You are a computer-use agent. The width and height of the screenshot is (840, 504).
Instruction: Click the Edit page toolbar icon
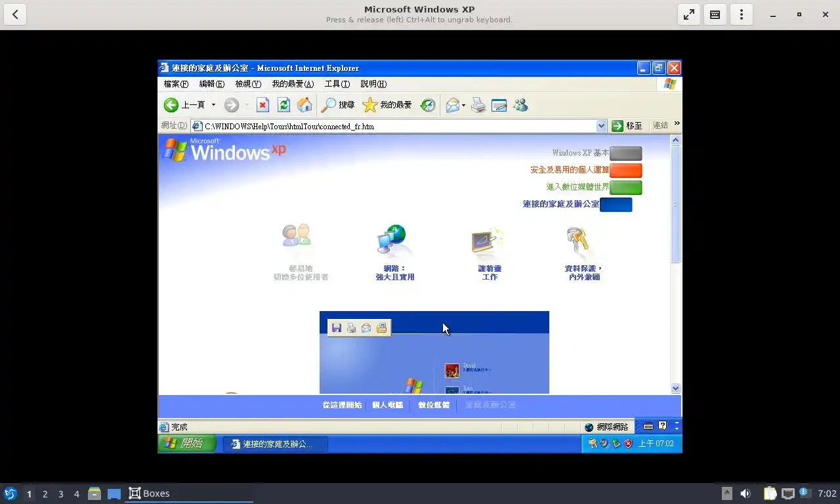pos(499,105)
